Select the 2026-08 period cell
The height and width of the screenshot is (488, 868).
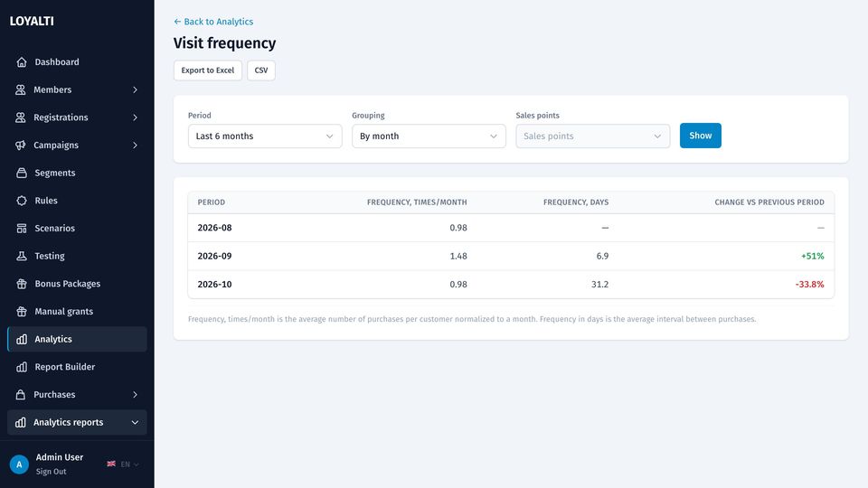tap(215, 228)
